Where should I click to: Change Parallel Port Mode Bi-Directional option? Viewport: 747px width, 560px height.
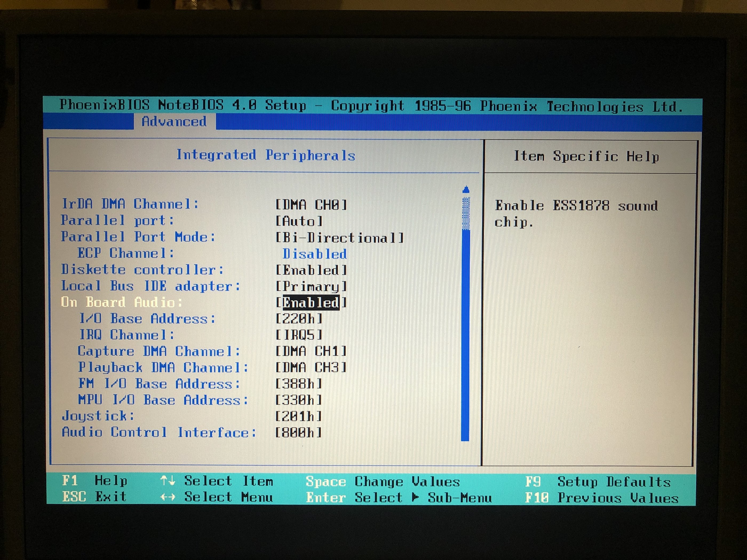pos(339,238)
